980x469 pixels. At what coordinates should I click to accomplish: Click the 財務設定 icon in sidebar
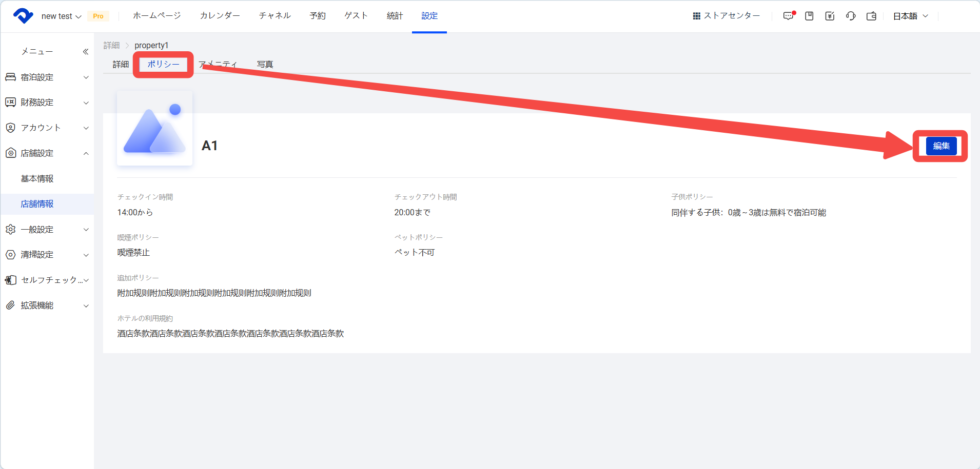pos(10,102)
